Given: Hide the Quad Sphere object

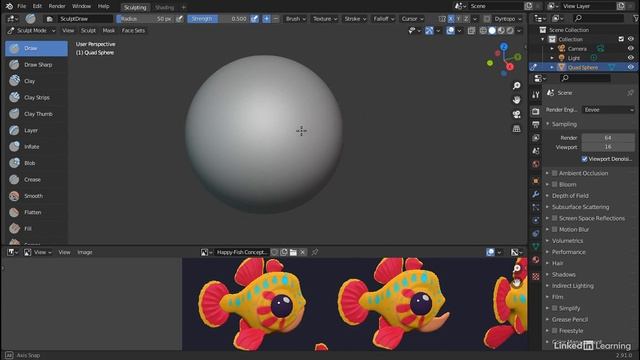Looking at the screenshot, I should [631, 67].
